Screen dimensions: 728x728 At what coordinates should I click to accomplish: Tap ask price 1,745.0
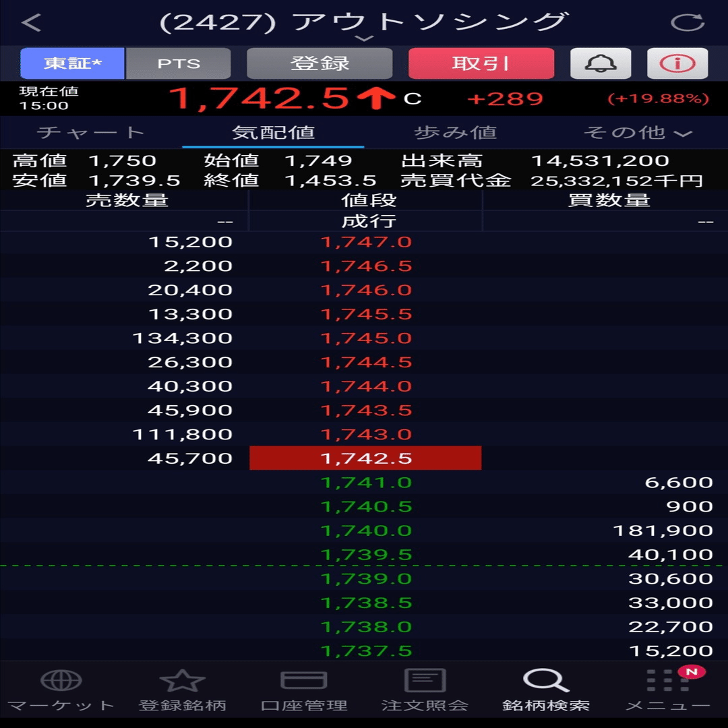point(366,338)
